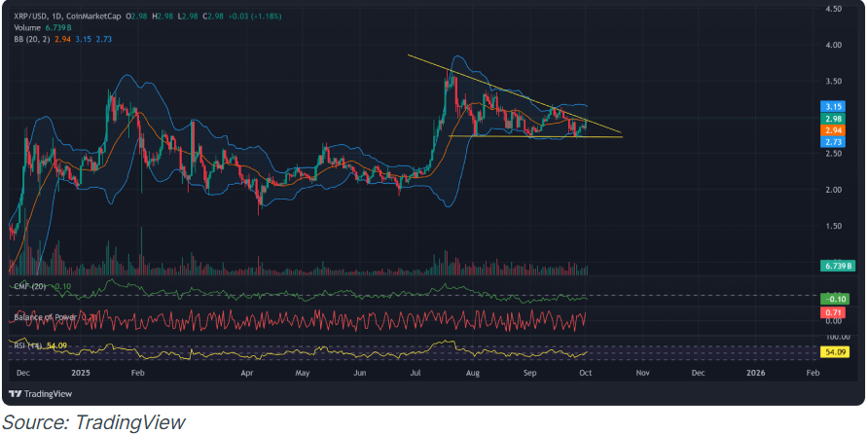Click the 3.50 price axis label
Viewport: 868px width, 434px height.
tap(833, 82)
